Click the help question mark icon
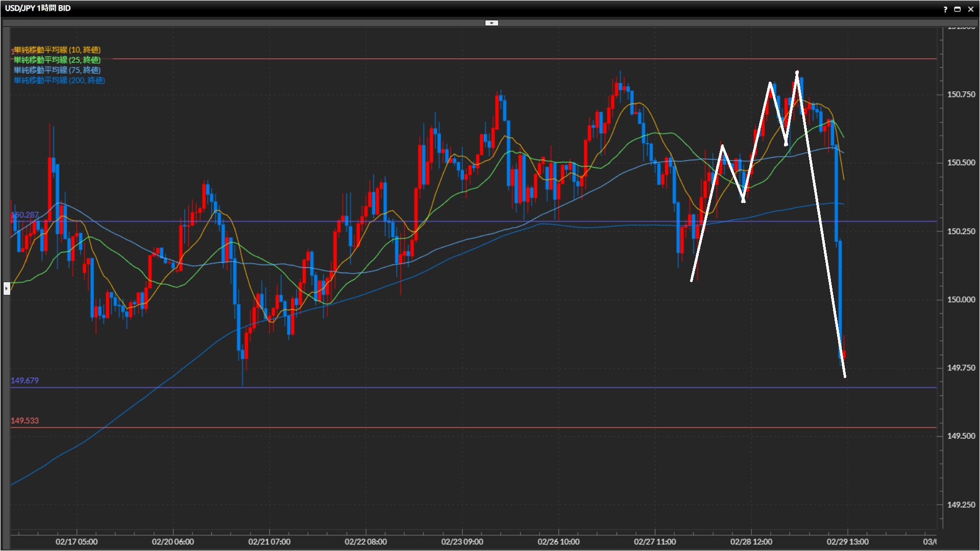980x551 pixels. click(x=945, y=9)
